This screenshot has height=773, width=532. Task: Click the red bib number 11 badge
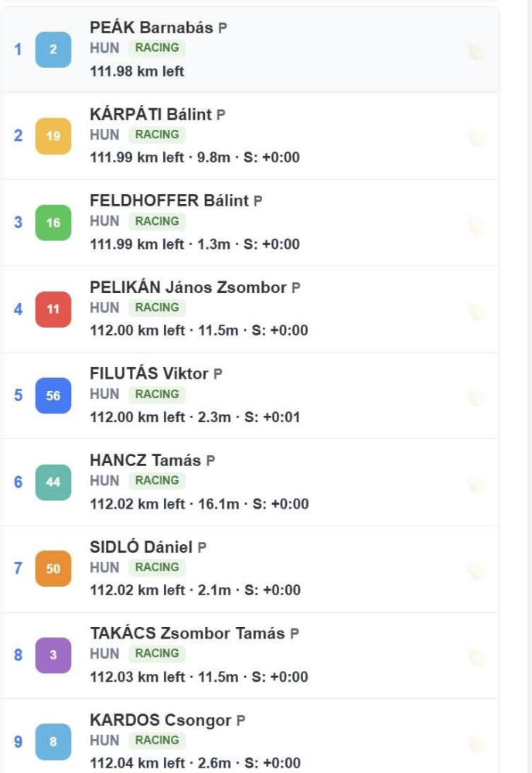53,309
